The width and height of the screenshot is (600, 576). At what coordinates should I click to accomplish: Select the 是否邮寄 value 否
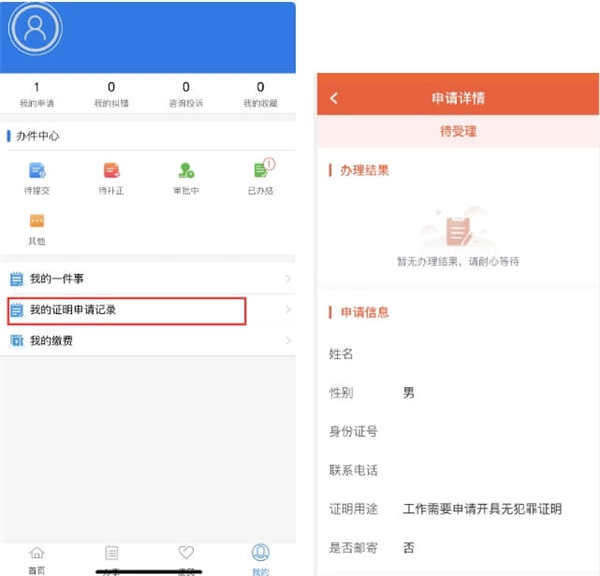click(x=409, y=548)
